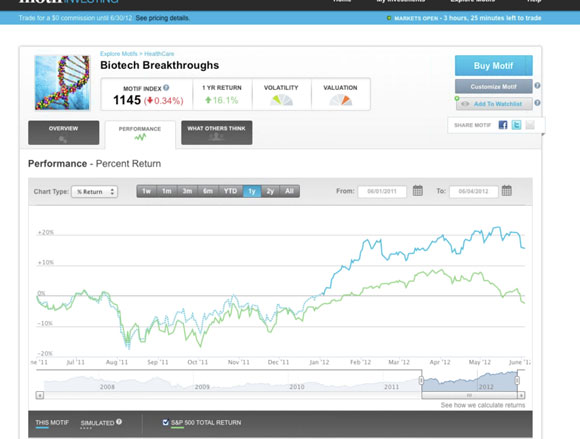Image resolution: width=580 pixels, height=439 pixels.
Task: Click left handle of range selector
Action: 421,381
